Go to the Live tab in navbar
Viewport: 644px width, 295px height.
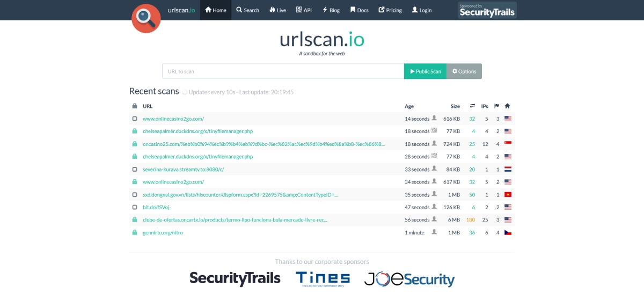point(277,10)
